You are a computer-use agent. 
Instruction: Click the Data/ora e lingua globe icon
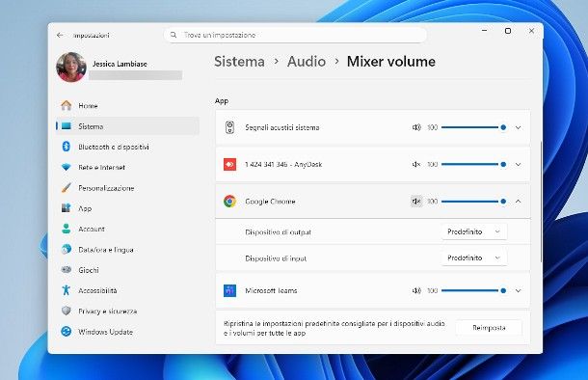tap(66, 250)
